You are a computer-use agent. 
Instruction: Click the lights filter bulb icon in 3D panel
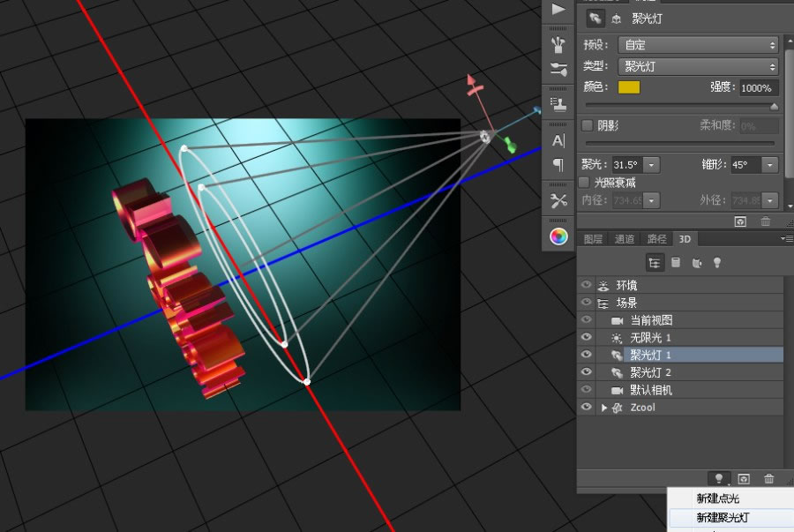(x=717, y=262)
